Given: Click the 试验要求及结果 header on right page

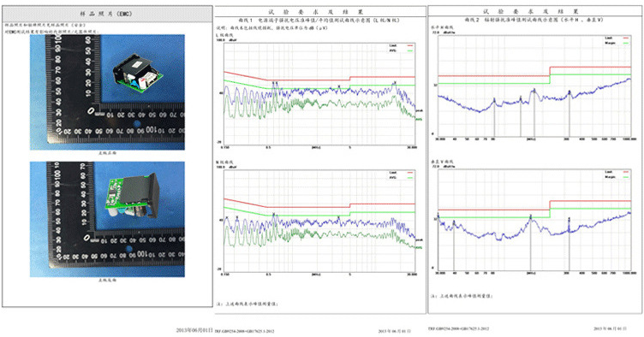Looking at the screenshot, I should tap(530, 11).
